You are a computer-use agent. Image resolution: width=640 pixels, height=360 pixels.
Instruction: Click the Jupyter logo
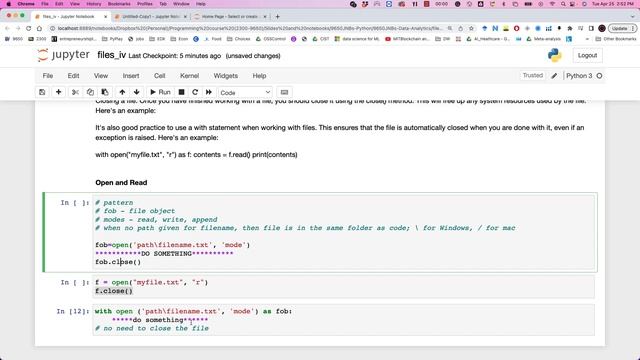coord(64,55)
